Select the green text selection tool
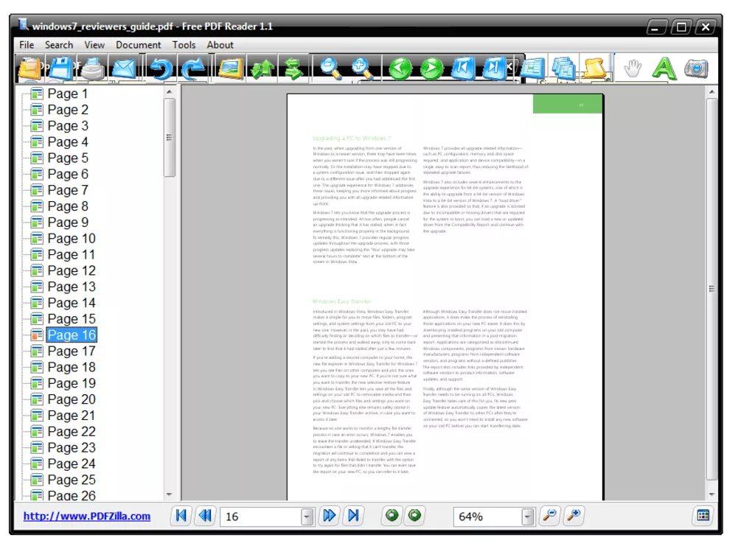This screenshot has width=752, height=560. (664, 68)
